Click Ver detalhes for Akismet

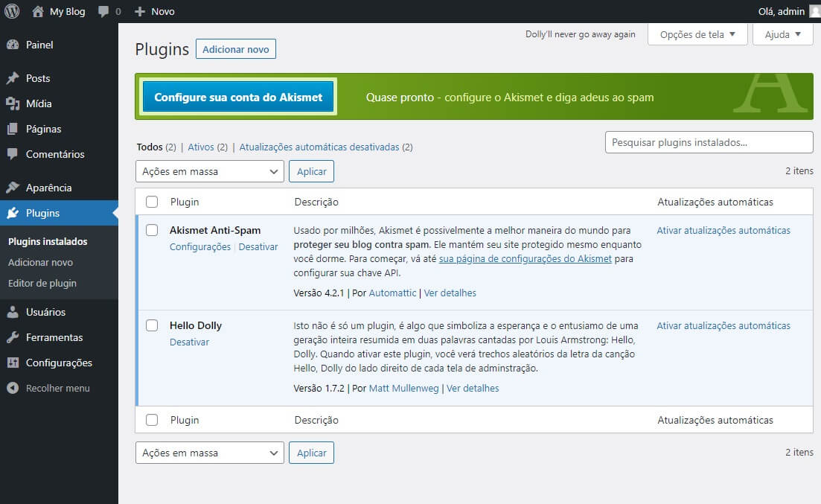click(x=450, y=293)
